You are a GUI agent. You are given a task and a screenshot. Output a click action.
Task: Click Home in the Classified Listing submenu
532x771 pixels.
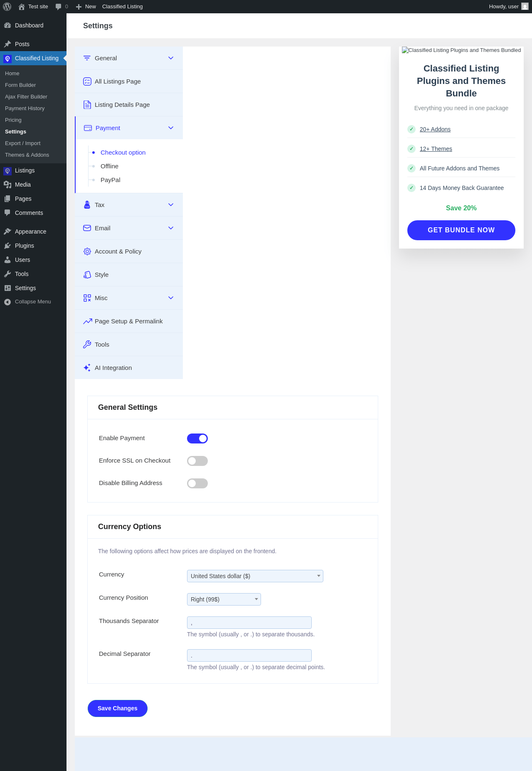(12, 74)
